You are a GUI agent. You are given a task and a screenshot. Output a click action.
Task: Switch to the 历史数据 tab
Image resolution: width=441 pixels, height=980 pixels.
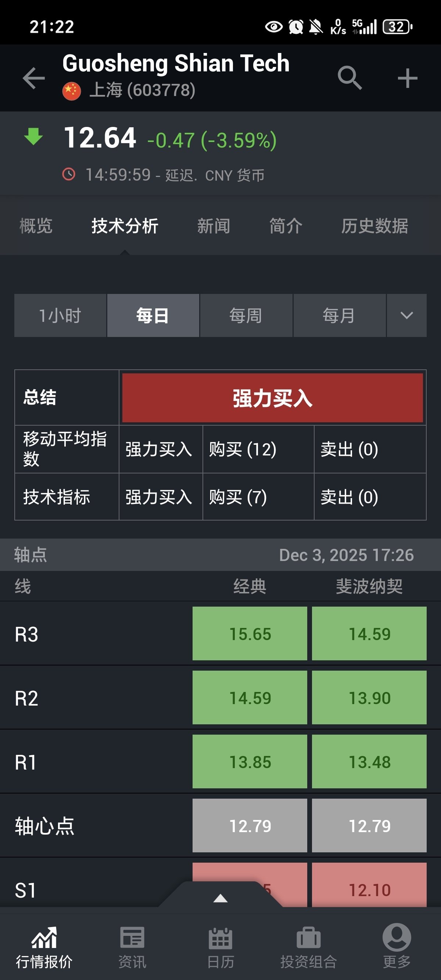374,226
